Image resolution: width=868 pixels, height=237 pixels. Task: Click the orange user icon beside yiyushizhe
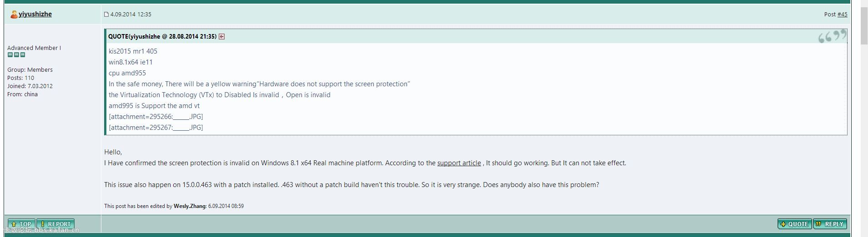coord(14,15)
